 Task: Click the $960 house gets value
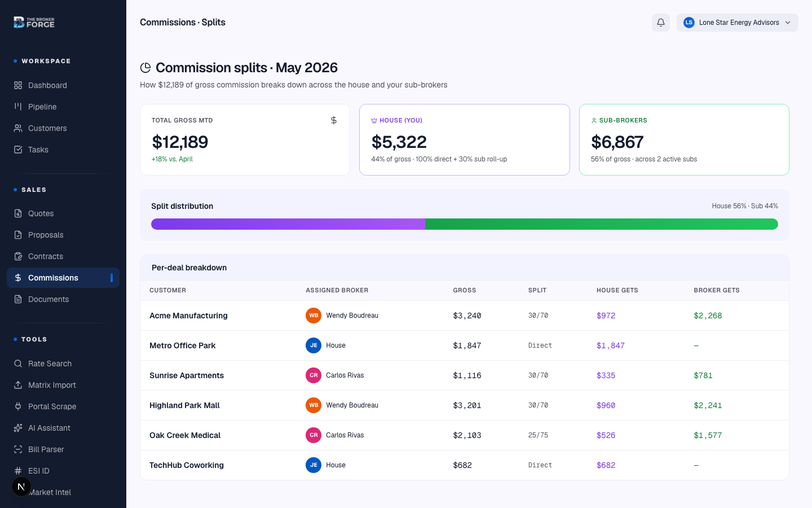tap(606, 405)
